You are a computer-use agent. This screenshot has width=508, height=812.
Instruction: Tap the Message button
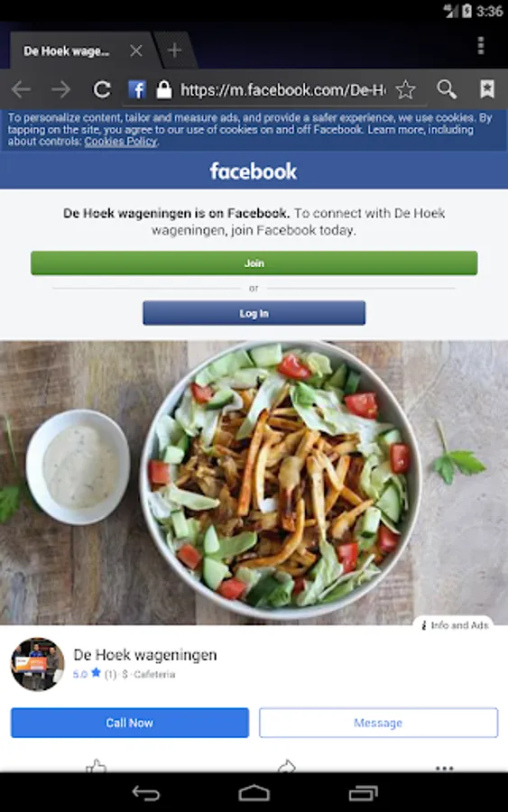click(x=378, y=723)
